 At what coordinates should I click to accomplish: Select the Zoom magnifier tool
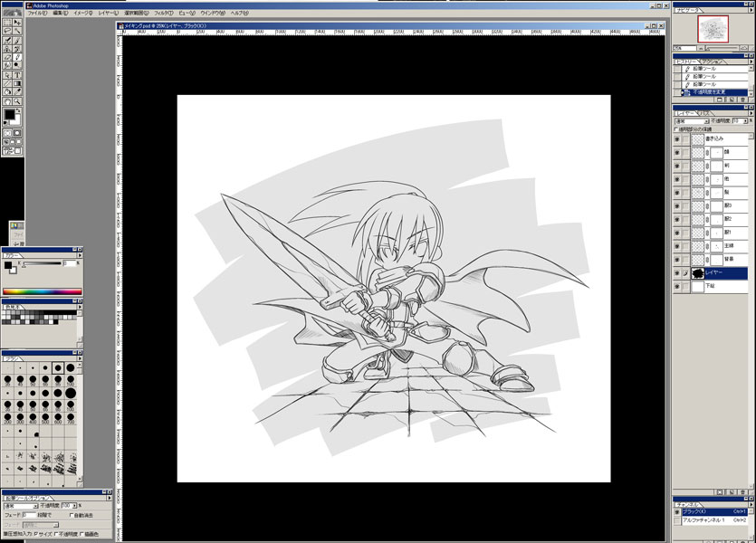click(17, 101)
